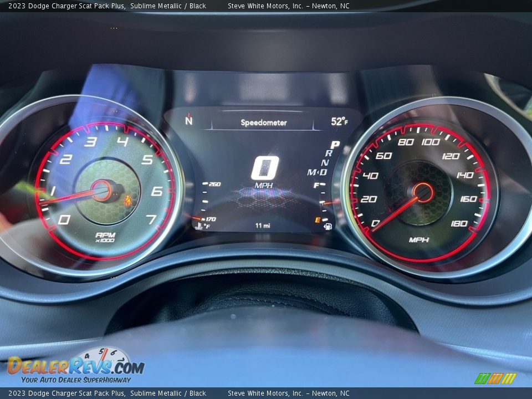Click the 4 on the tachometer
Viewport: 532px width, 399px height.
[122, 141]
